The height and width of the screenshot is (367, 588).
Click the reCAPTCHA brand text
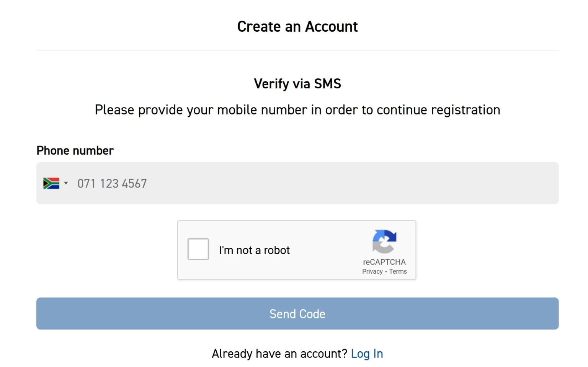384,262
